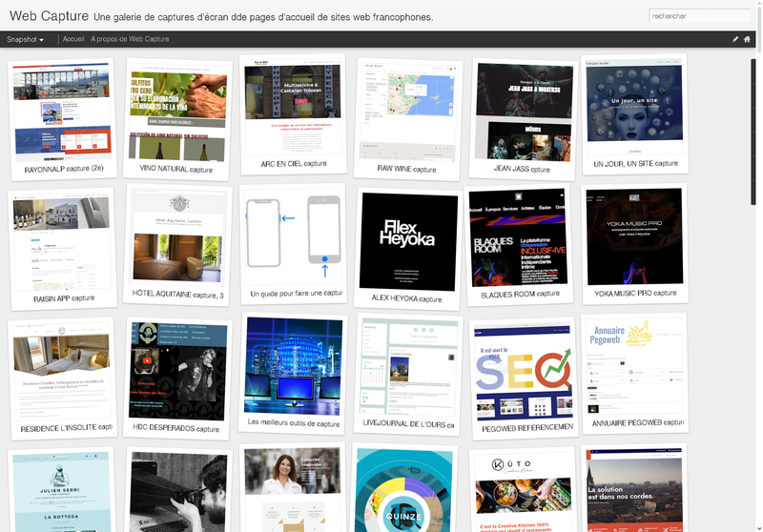Click the home icon in navbar
Screen dimensions: 763x532
747,39
